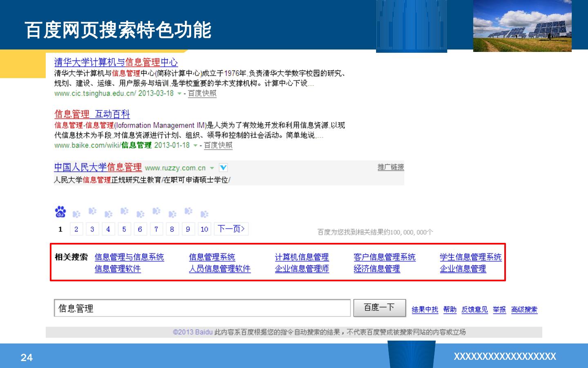The width and height of the screenshot is (588, 368).
Task: Click the slide number 24
Action: 27,358
